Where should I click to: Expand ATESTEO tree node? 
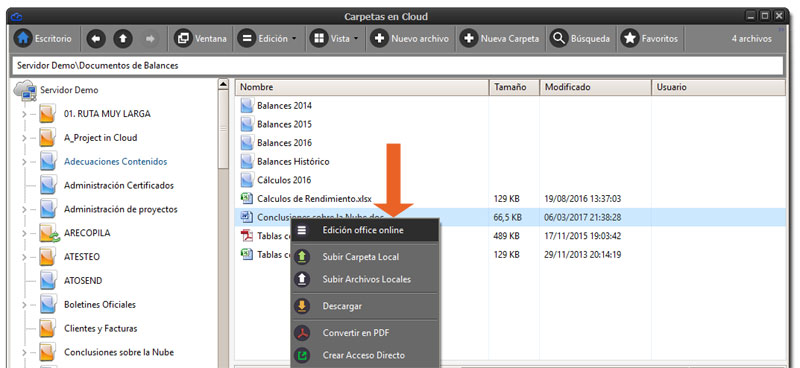24,257
